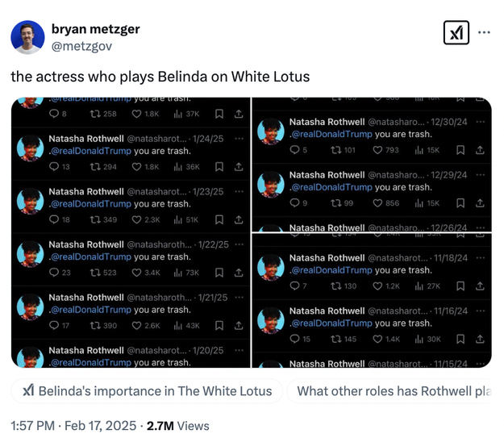Open the bryan metzger profile name link
The height and width of the screenshot is (442, 504).
95,29
